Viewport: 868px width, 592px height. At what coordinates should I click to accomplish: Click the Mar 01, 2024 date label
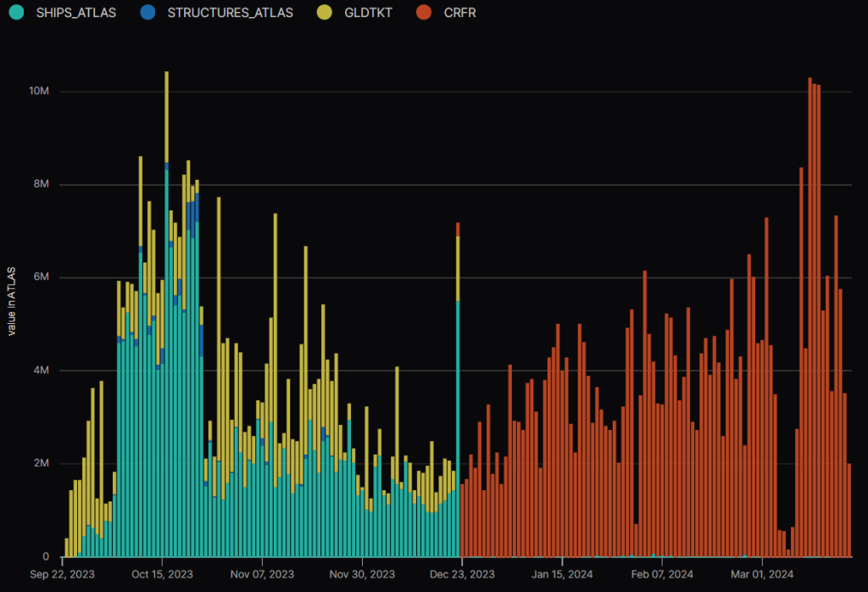pyautogui.click(x=762, y=574)
